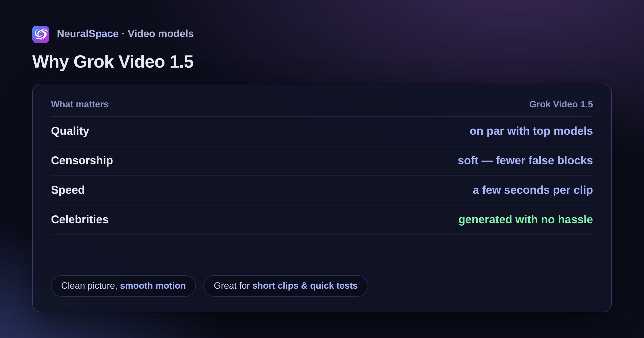Click the 'Grok Video 1.5' column header
644x338 pixels.
point(561,104)
